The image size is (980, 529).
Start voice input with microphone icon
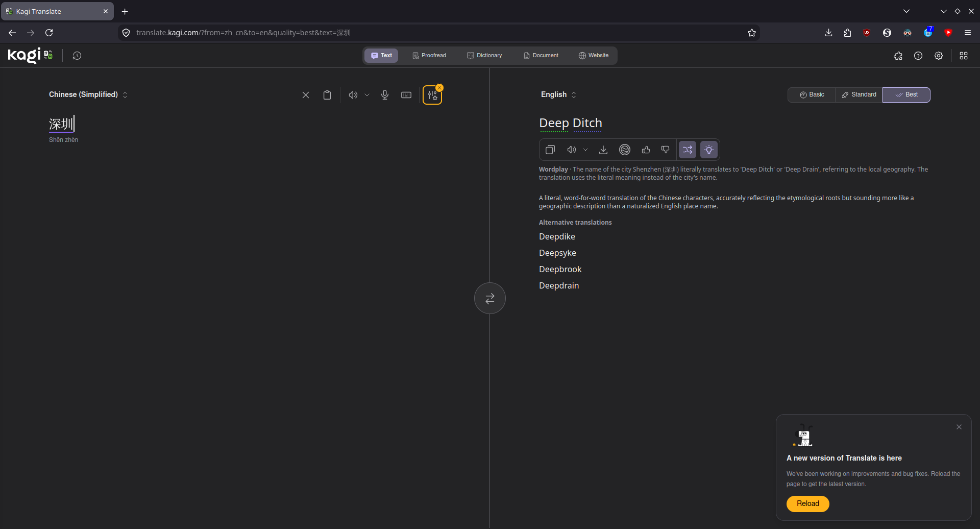pyautogui.click(x=385, y=95)
